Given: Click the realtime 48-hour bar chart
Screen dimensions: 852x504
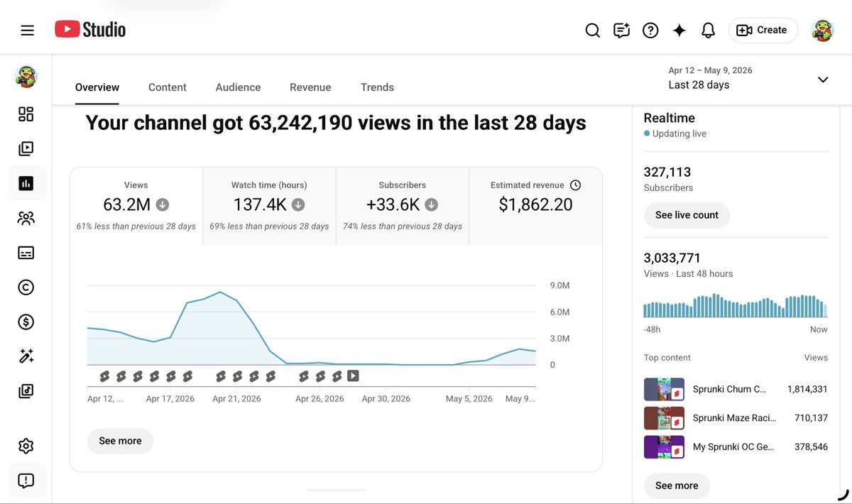Looking at the screenshot, I should pyautogui.click(x=736, y=306).
